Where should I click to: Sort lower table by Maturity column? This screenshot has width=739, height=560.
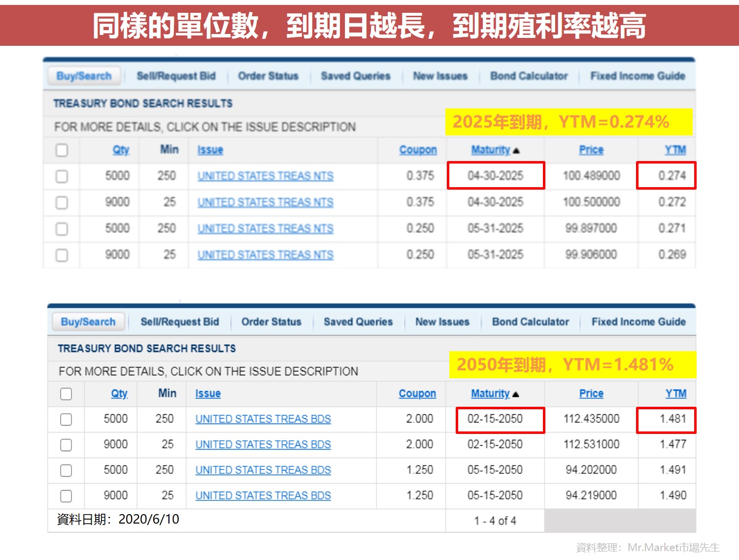point(490,394)
